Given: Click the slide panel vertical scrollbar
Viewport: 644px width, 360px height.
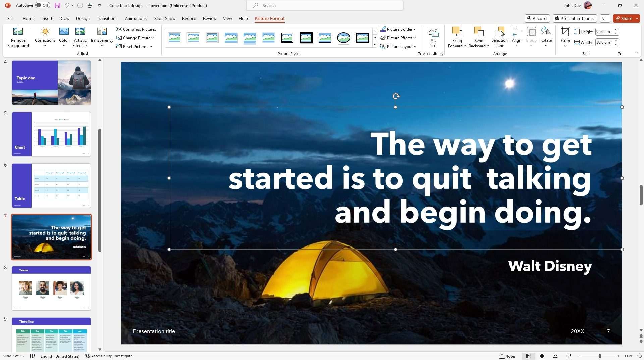Looking at the screenshot, I should tap(100, 190).
